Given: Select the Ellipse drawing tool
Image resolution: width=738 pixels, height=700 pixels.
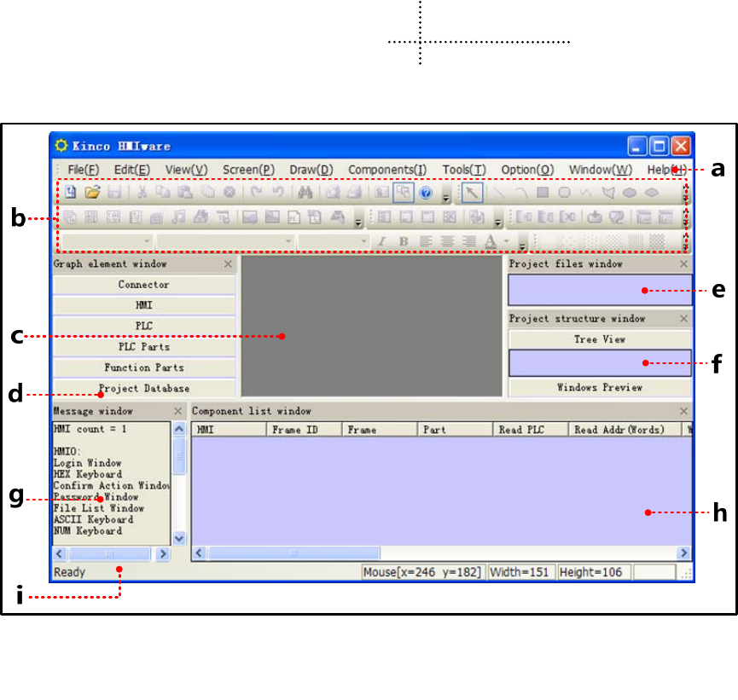Looking at the screenshot, I should click(x=630, y=193).
